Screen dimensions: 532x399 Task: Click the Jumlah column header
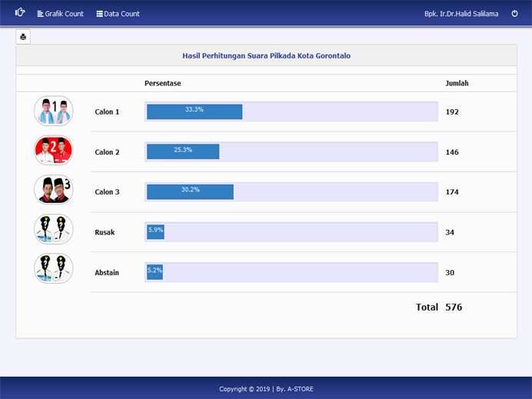pos(457,83)
